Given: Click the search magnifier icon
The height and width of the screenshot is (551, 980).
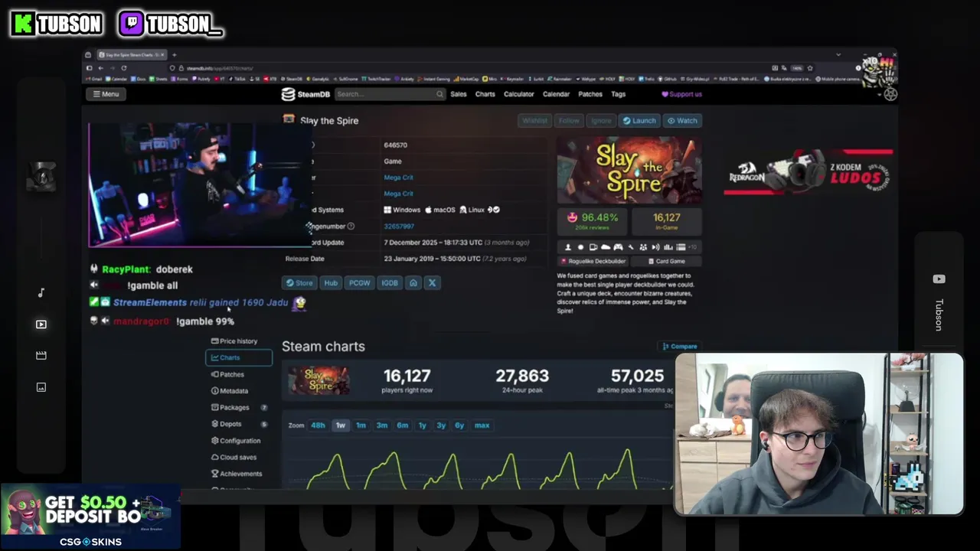Looking at the screenshot, I should point(439,94).
